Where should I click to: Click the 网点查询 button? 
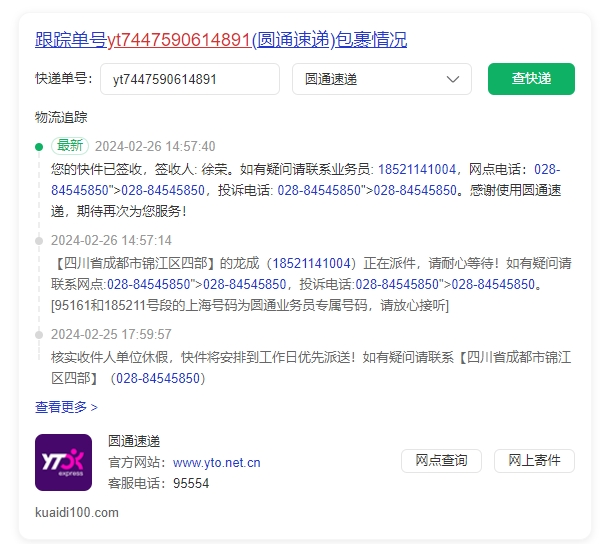[x=441, y=461]
